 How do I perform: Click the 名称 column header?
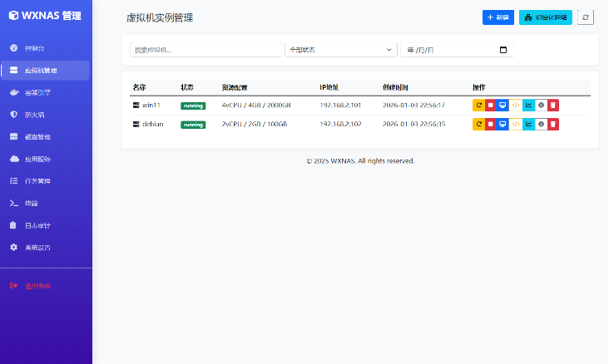(x=139, y=87)
